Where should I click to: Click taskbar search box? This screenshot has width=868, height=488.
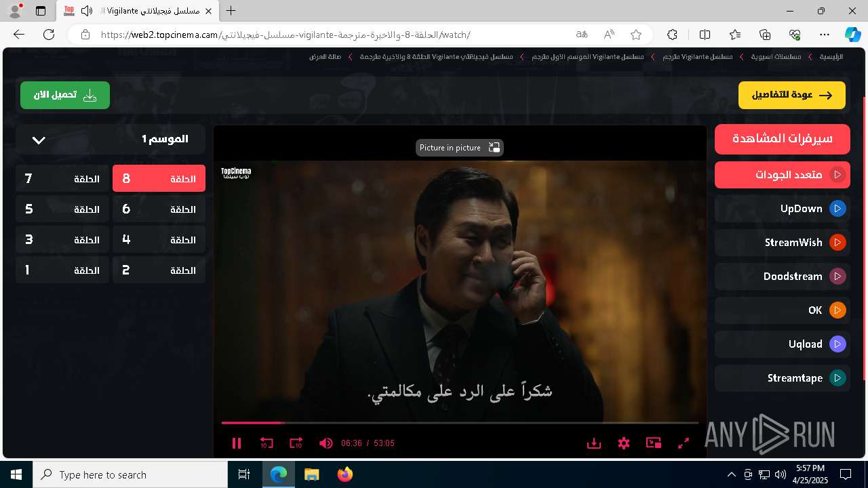[x=130, y=474]
